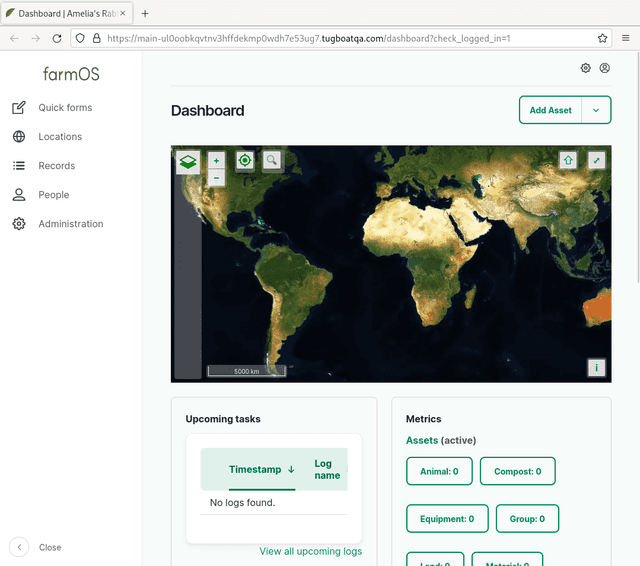The image size is (640, 566).
Task: Open a new browser tab
Action: click(x=145, y=13)
